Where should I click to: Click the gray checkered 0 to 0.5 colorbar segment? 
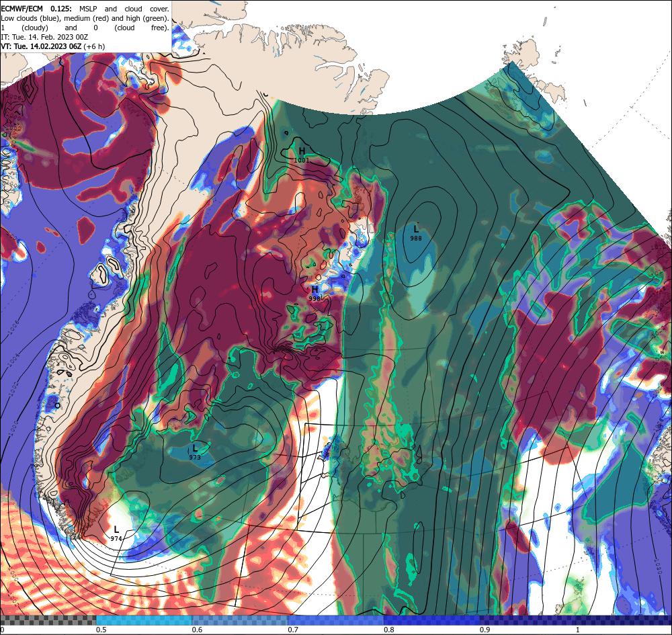pos(48,620)
